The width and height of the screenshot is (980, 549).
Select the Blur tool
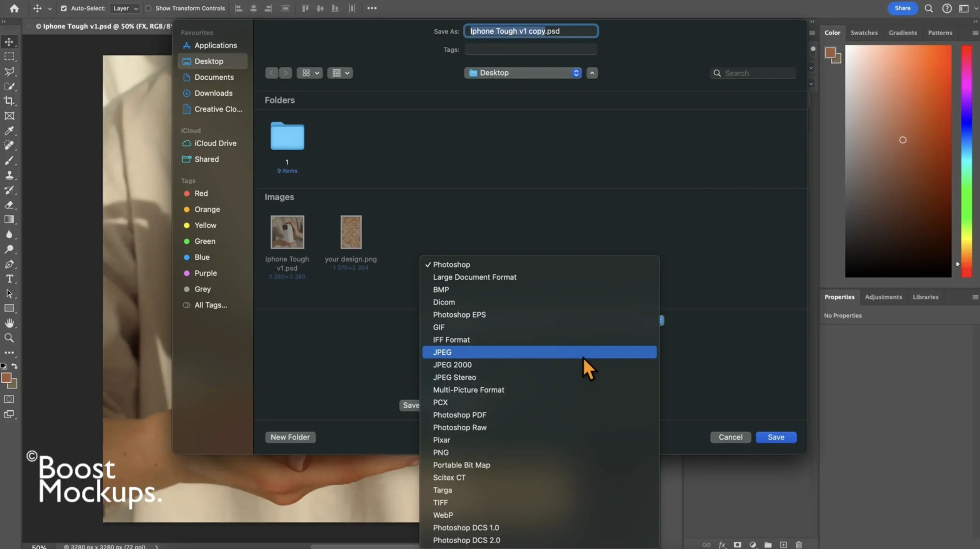tap(9, 234)
